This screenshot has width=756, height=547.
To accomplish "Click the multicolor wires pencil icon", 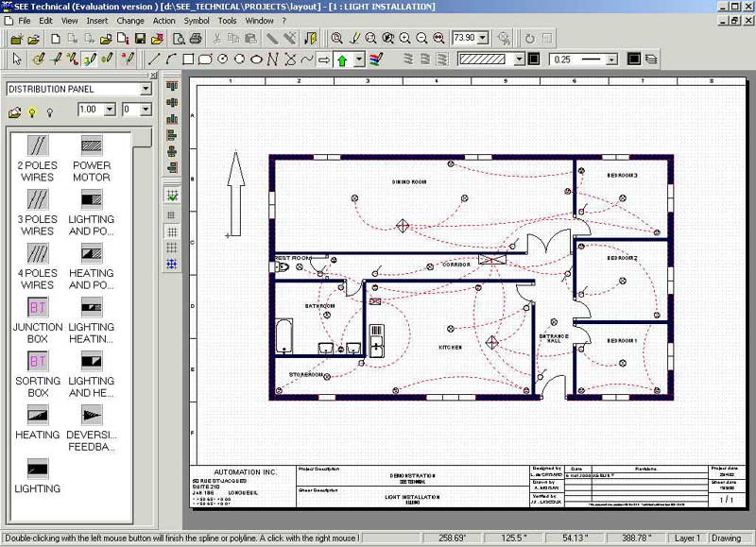I will (376, 60).
